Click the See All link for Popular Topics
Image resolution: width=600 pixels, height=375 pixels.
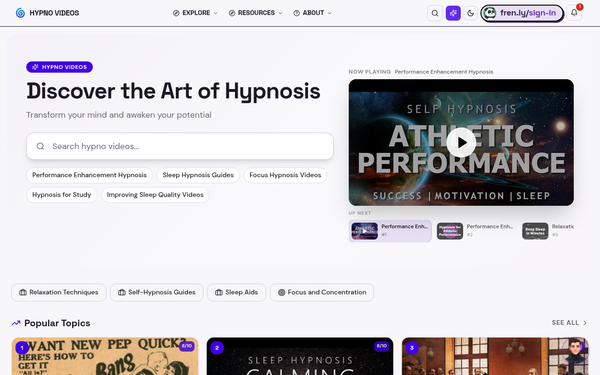[x=569, y=323]
